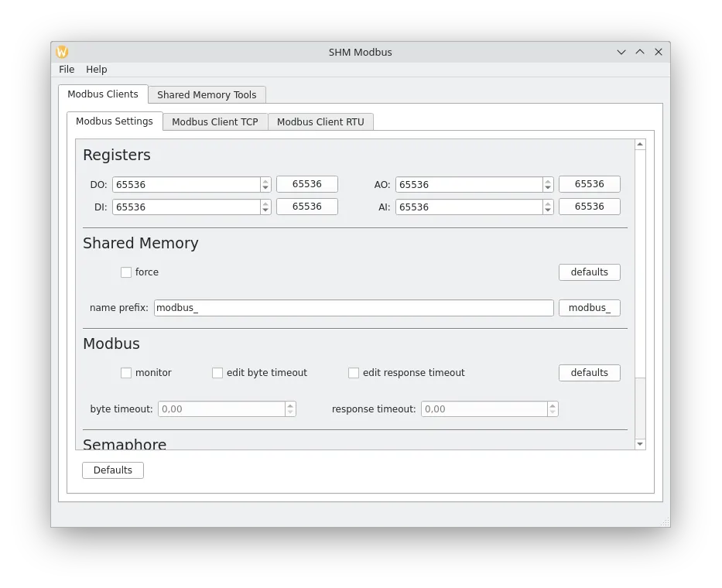Select the Modbus Client RTU tab

click(320, 121)
